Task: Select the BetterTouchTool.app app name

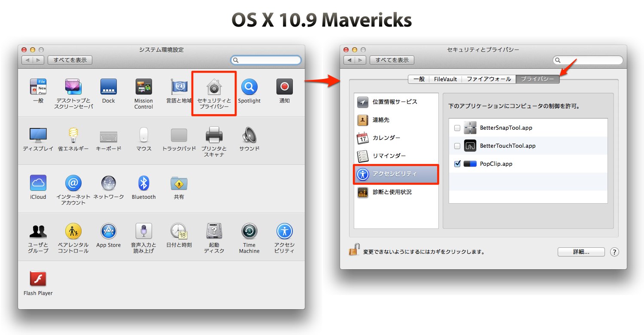Action: point(507,146)
